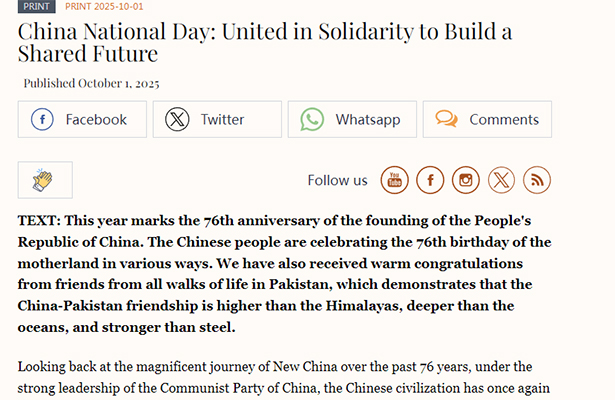The width and height of the screenshot is (615, 400).
Task: Click the Facebook logo inside the share button
Action: 42,120
